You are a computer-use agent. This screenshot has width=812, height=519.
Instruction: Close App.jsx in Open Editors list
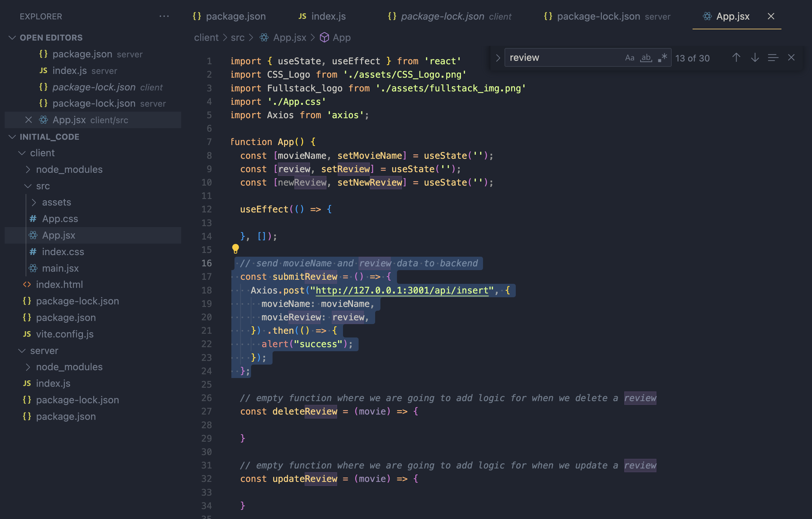click(x=29, y=120)
